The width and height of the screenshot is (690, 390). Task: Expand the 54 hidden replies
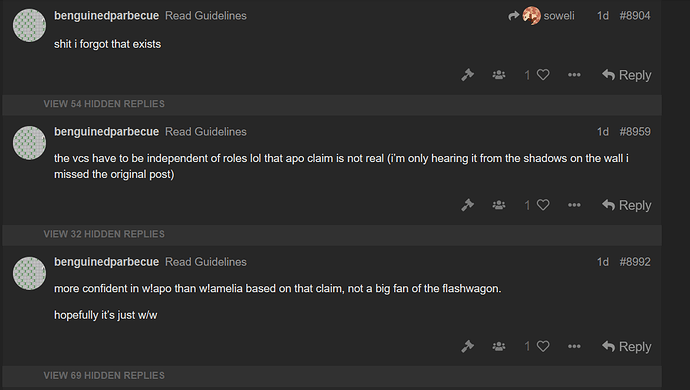[104, 104]
